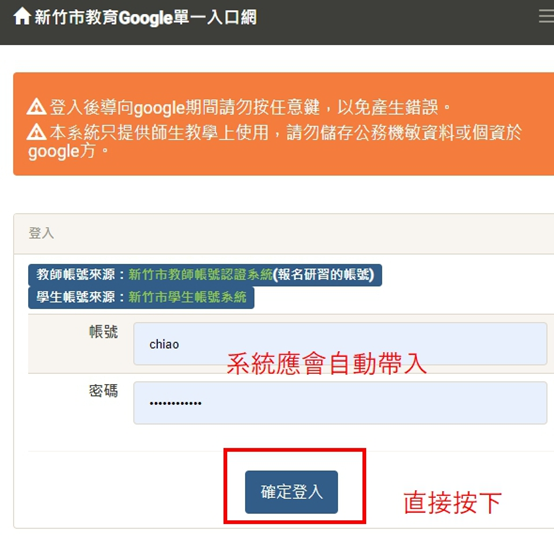This screenshot has width=554, height=556.
Task: Click the red 系統應會自動帶入 annotation
Action: (326, 364)
